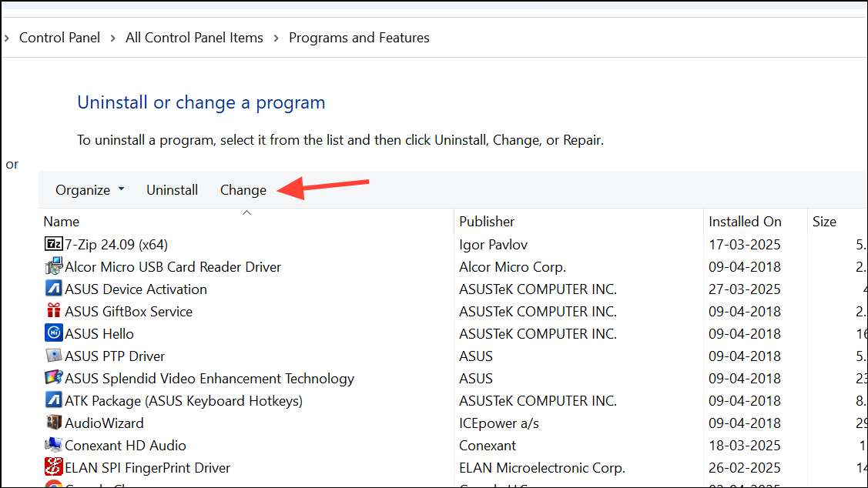Image resolution: width=868 pixels, height=488 pixels.
Task: Click the Conexant HD Audio icon
Action: tap(54, 445)
